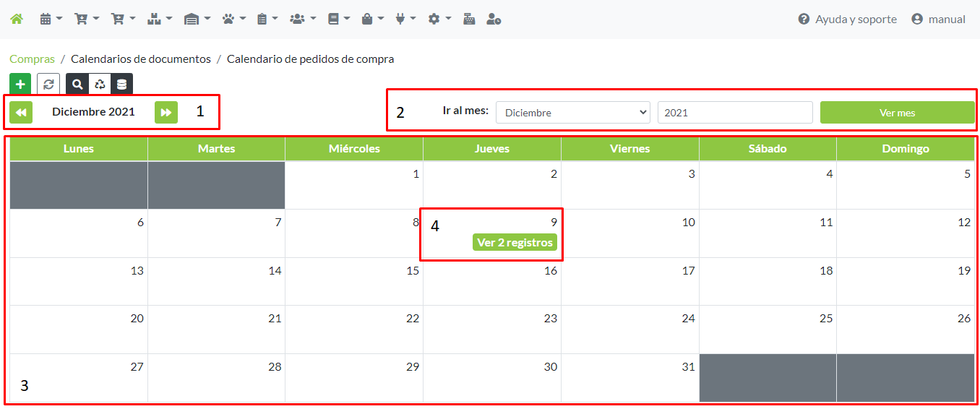Click the user clock icon in navbar
Image resolution: width=980 pixels, height=409 pixels.
(494, 20)
